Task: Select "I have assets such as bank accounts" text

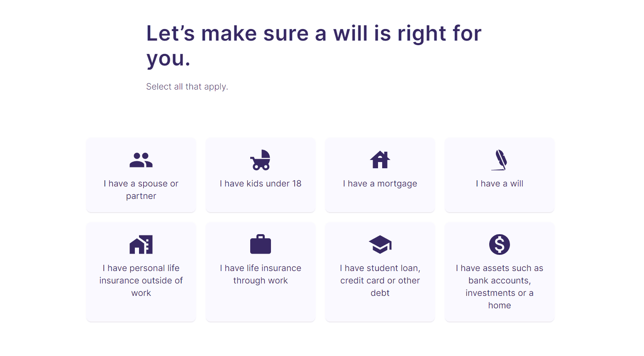Action: coord(500,287)
